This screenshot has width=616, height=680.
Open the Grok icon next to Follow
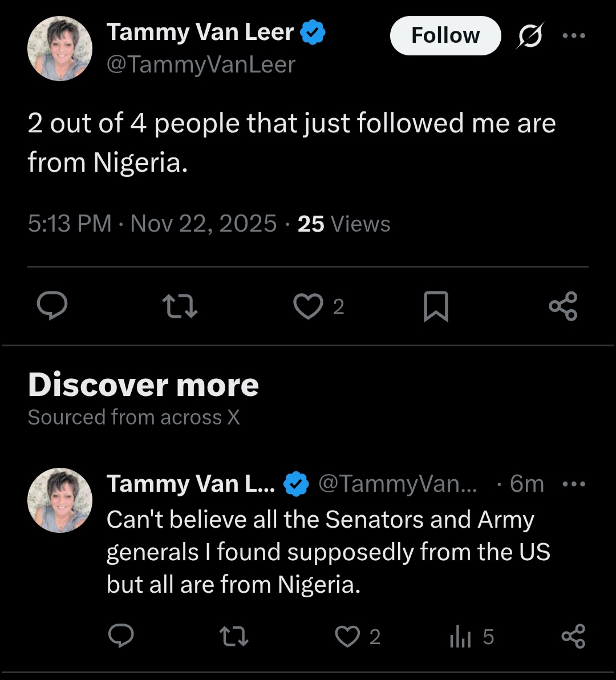530,36
